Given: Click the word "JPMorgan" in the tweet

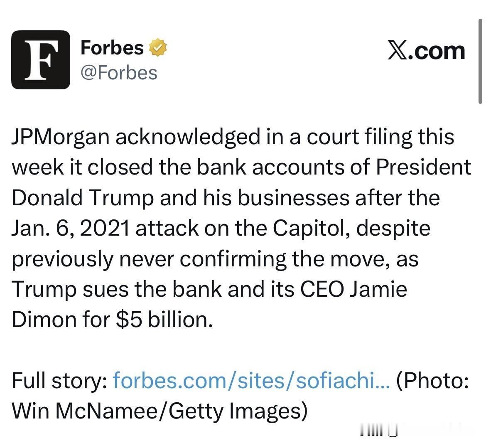Looking at the screenshot, I should pyautogui.click(x=61, y=138).
